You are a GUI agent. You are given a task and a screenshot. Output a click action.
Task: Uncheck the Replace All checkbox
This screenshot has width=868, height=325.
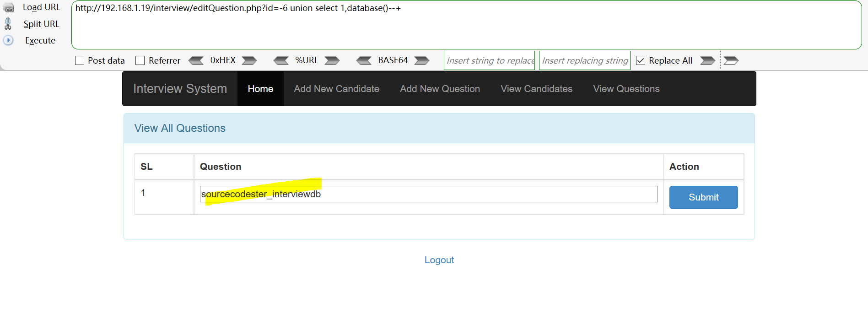(641, 60)
